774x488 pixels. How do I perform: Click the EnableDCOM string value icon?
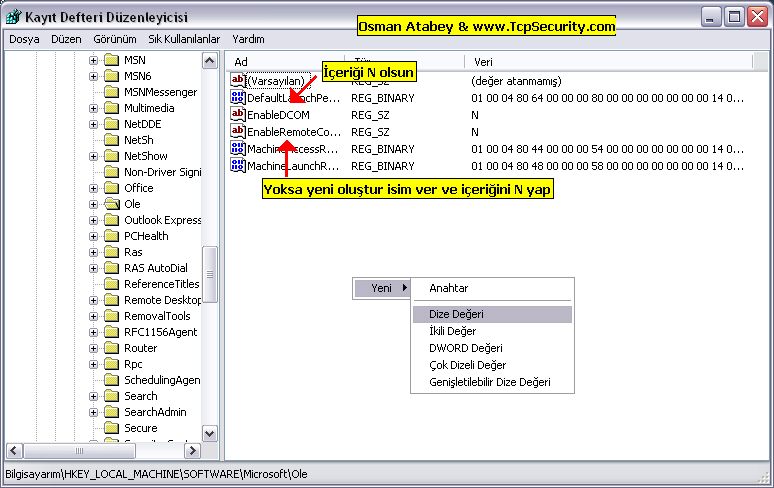pos(238,115)
